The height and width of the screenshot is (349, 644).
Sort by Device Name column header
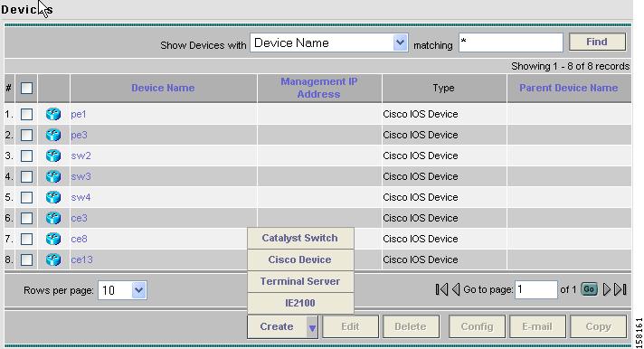click(163, 88)
